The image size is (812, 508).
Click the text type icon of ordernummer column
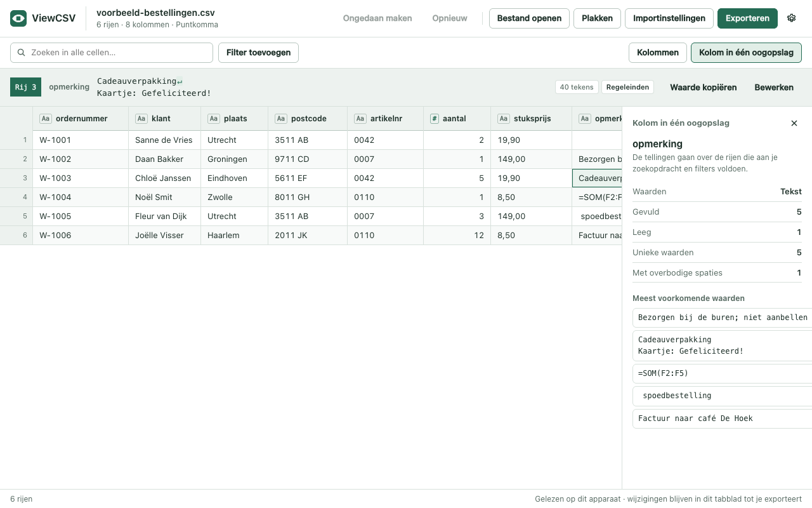pos(46,119)
